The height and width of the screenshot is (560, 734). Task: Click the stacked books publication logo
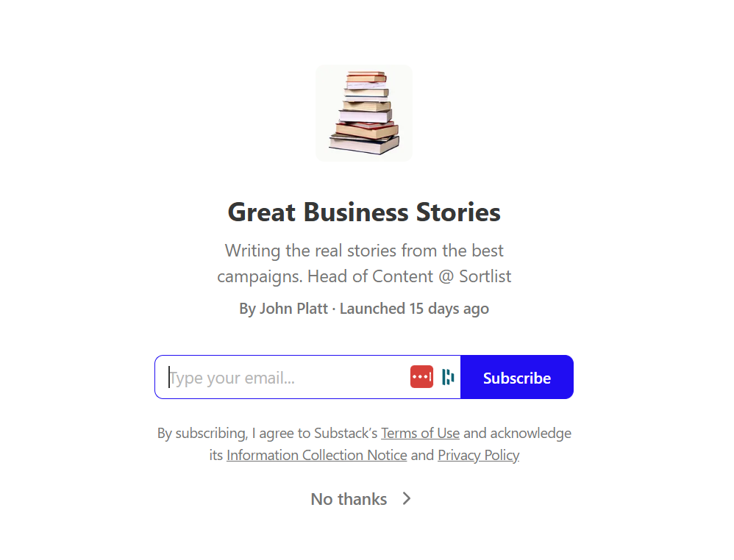pos(364,113)
